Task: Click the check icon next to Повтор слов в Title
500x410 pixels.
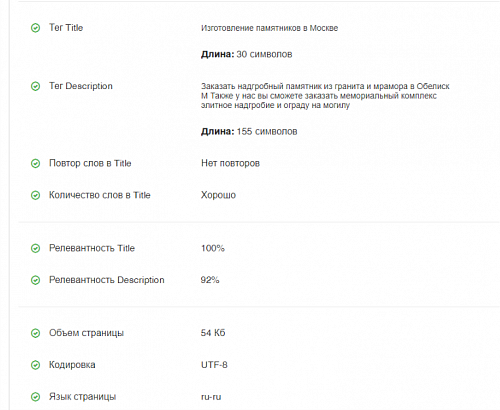Action: (x=35, y=164)
